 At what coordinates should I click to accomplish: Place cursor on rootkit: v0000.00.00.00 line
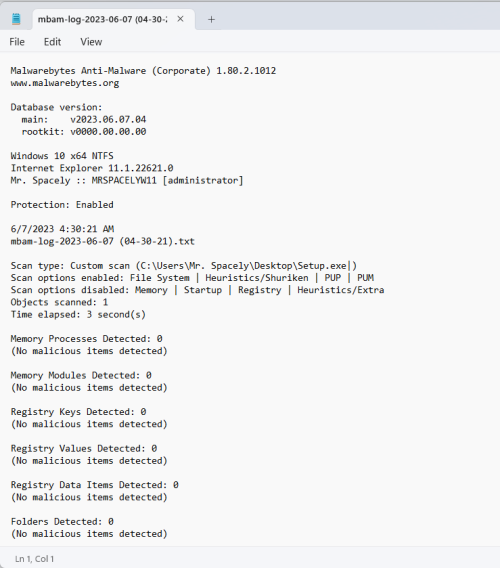point(84,131)
